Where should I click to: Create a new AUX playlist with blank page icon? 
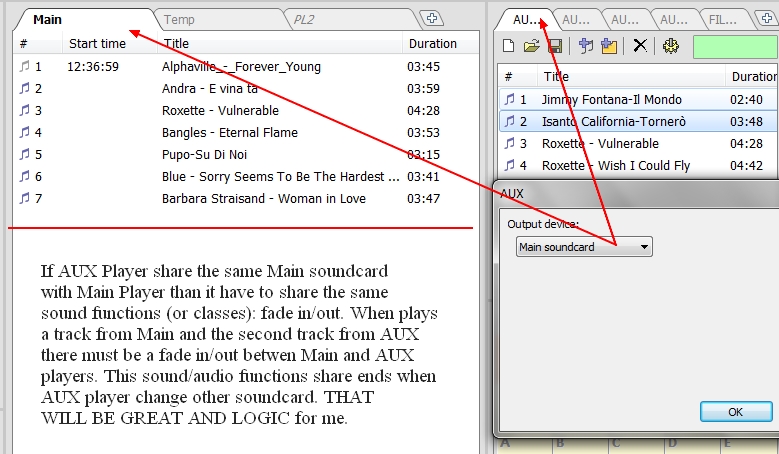point(508,46)
